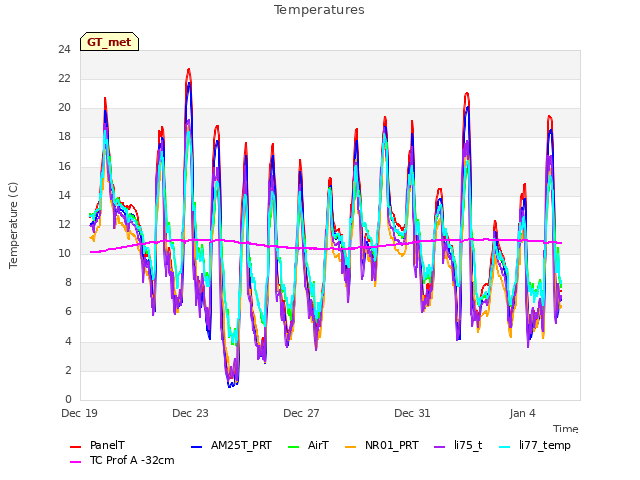This screenshot has width=640, height=480.
Task: Click the 4 y-axis tick label
Action: click(68, 341)
